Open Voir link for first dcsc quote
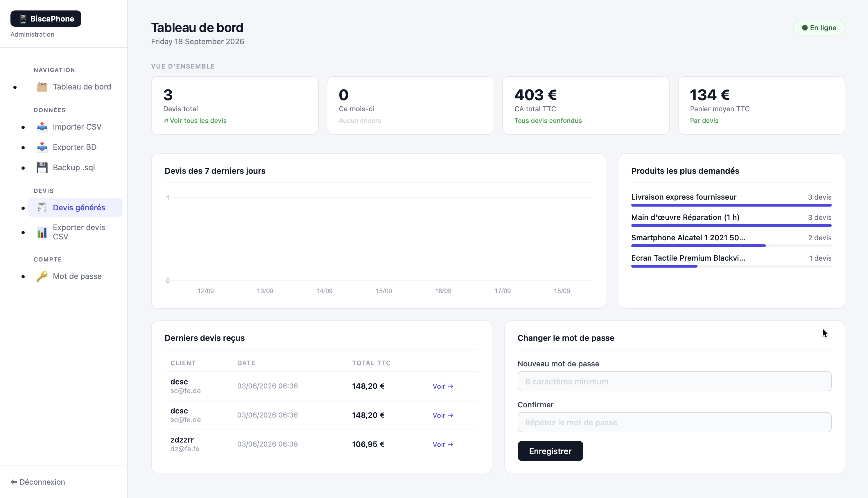The width and height of the screenshot is (868, 498). [443, 386]
